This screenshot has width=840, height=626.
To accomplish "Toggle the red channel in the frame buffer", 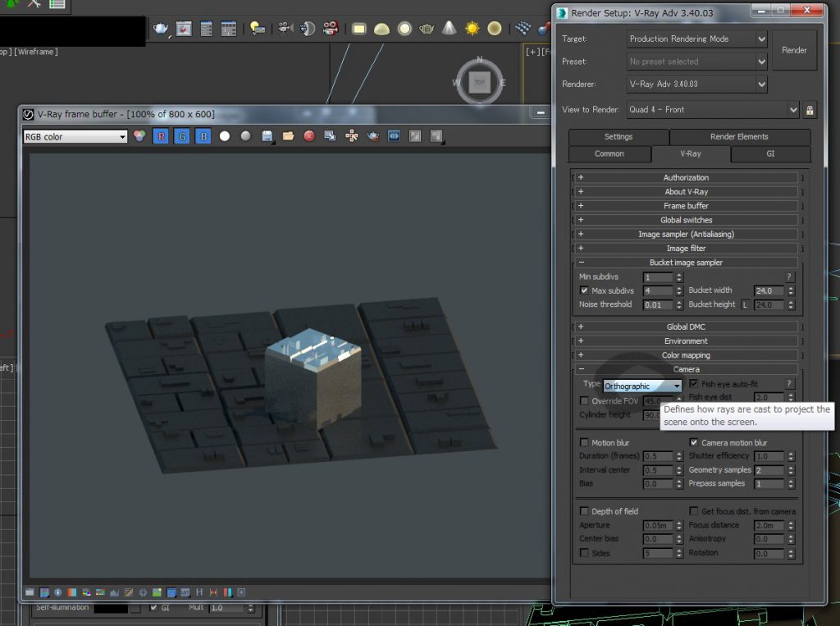I will pyautogui.click(x=161, y=135).
